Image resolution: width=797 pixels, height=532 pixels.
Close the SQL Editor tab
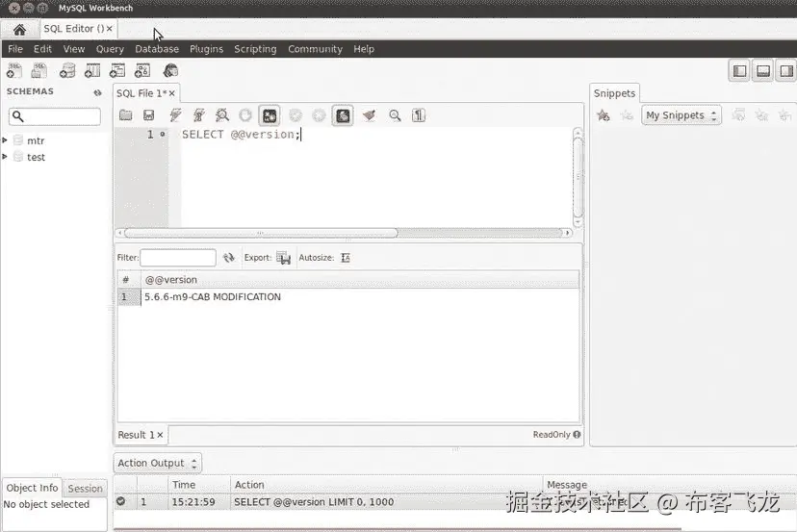pyautogui.click(x=110, y=29)
